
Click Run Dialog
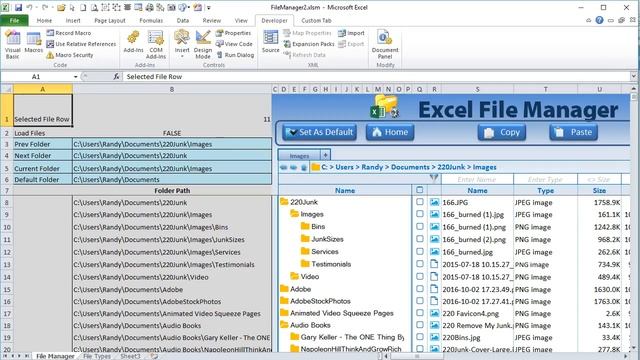[x=235, y=55]
